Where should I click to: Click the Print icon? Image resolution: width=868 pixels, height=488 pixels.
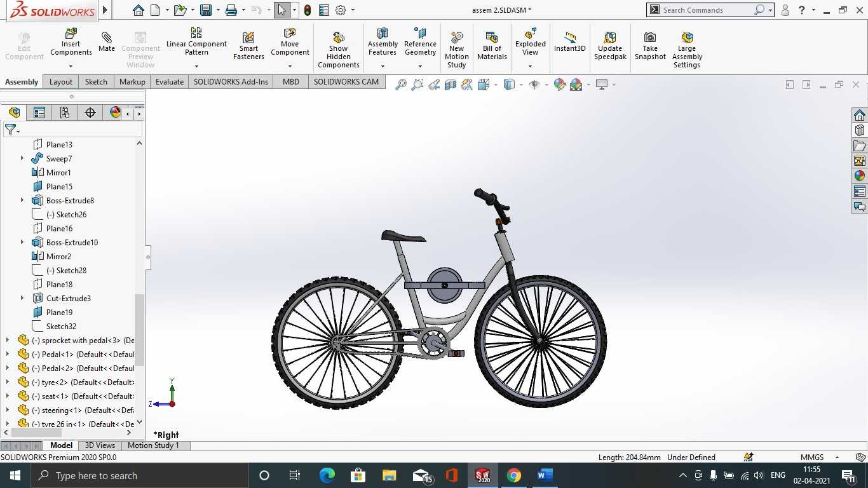[231, 10]
